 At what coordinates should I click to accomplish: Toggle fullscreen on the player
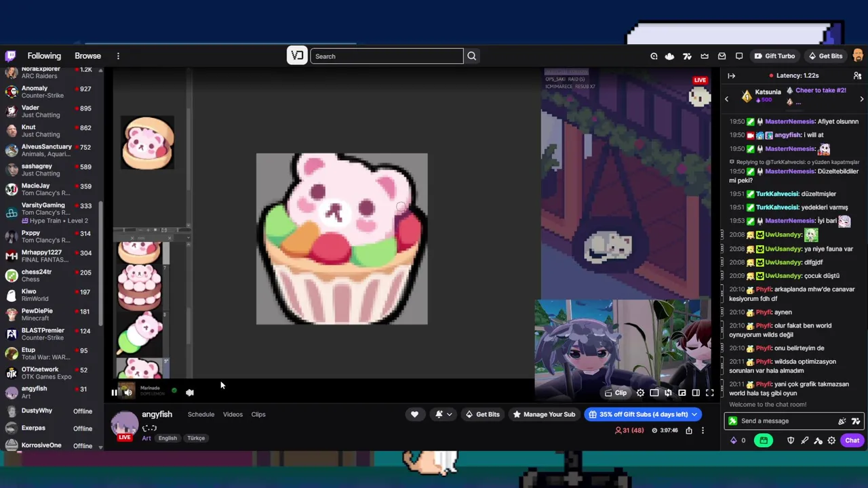coord(710,393)
